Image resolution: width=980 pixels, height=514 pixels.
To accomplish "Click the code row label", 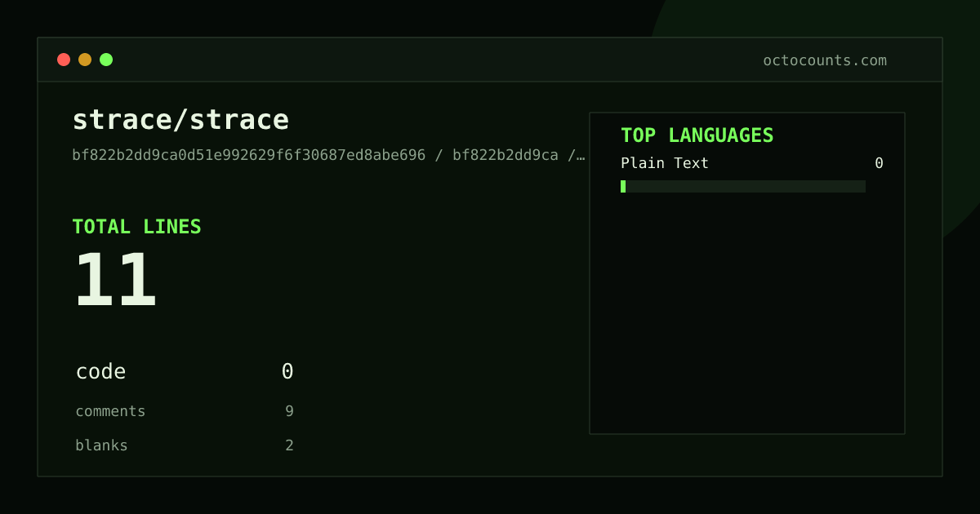I will pyautogui.click(x=100, y=371).
